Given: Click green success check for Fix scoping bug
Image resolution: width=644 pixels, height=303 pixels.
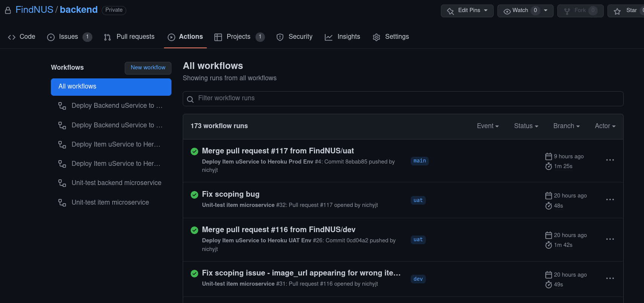Looking at the screenshot, I should click(x=194, y=195).
